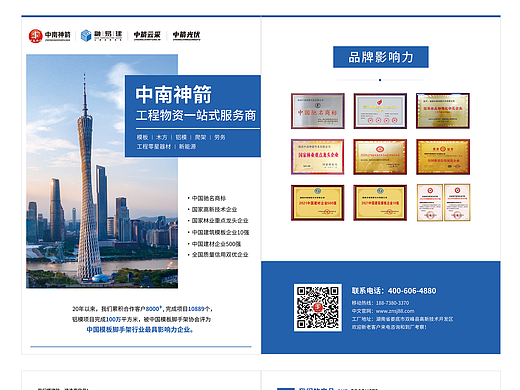
Task: Click the 工程物资一站式服务商 subtitle
Action: coord(196,116)
